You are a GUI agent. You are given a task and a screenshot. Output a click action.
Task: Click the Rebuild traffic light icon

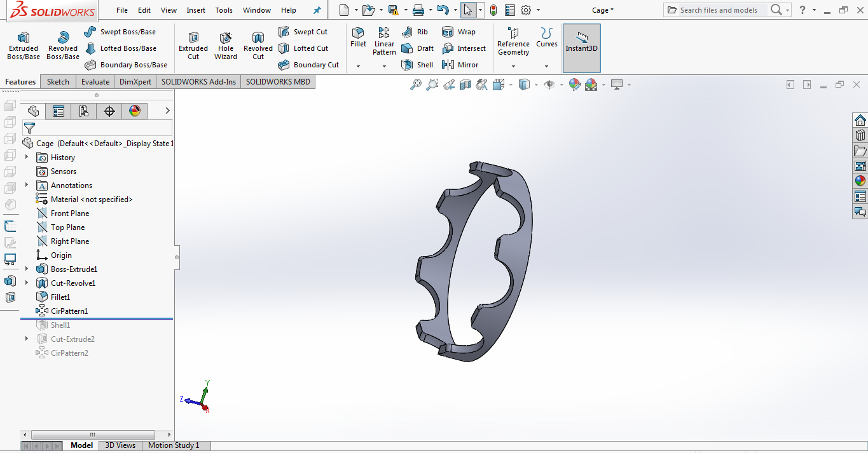coord(493,10)
